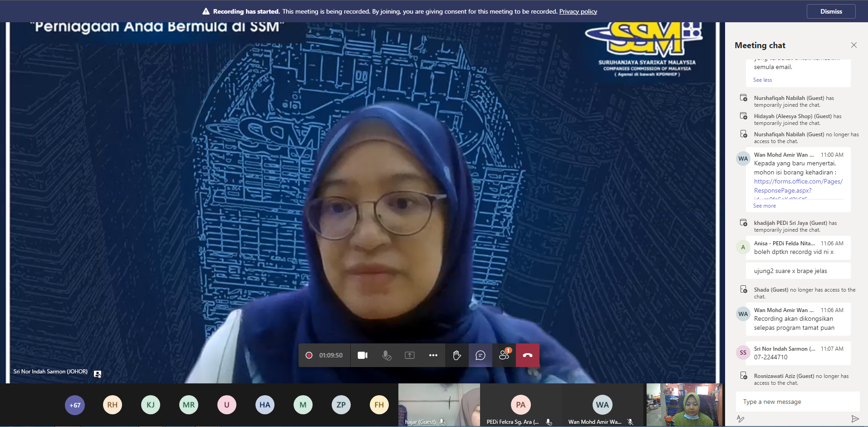Expand the attendance form message with See more
Viewport: 868px width, 427px height.
(x=764, y=206)
